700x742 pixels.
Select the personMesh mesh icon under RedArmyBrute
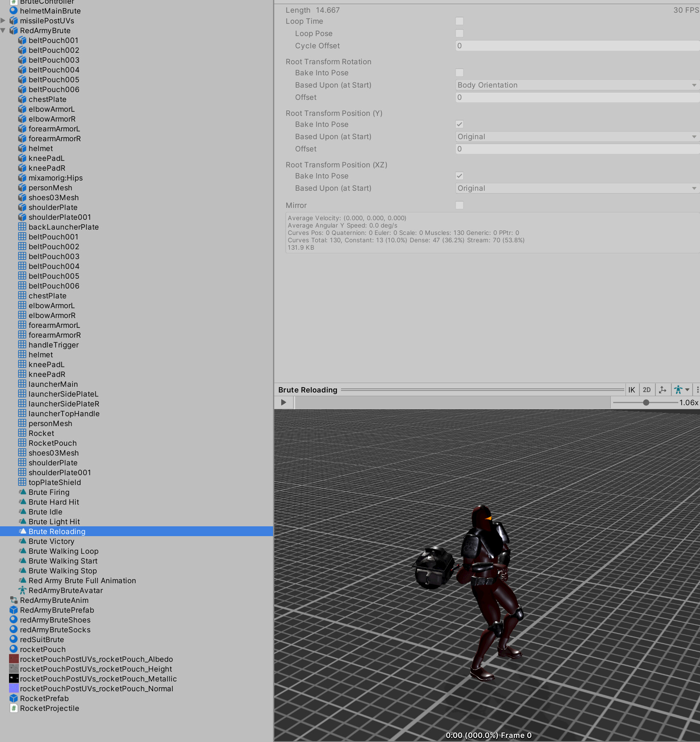point(23,423)
